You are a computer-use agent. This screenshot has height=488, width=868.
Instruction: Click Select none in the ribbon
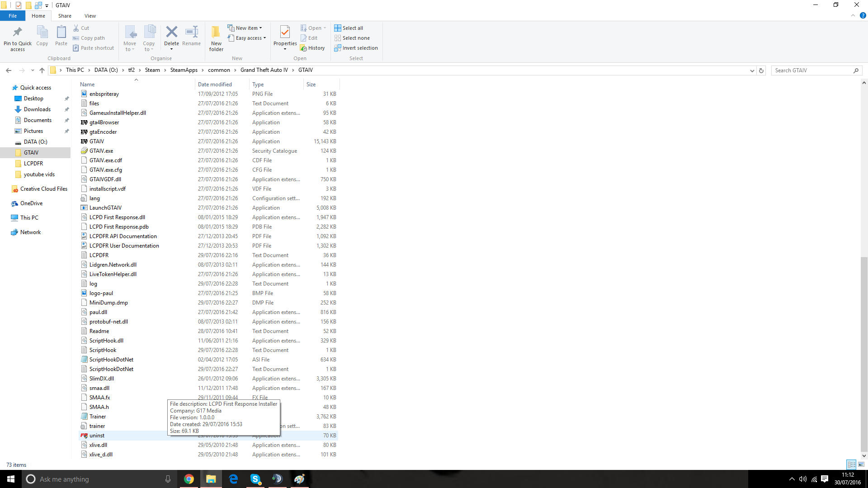click(x=356, y=38)
